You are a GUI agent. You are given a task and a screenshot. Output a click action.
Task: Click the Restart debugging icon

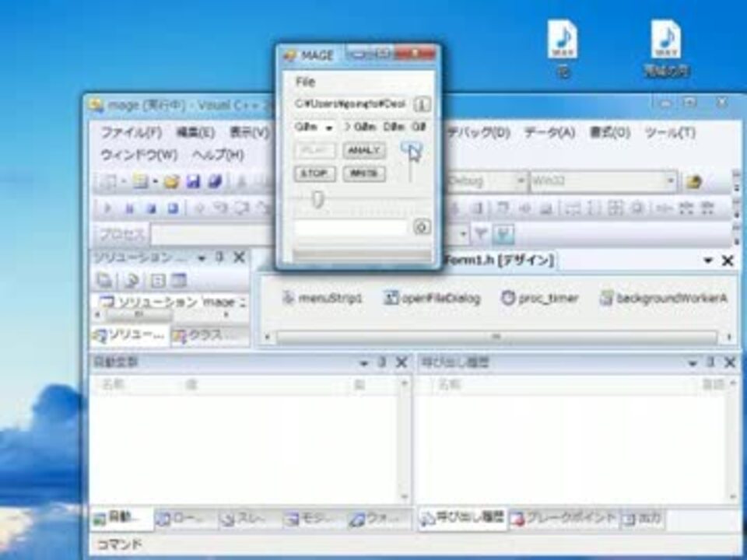click(x=173, y=208)
